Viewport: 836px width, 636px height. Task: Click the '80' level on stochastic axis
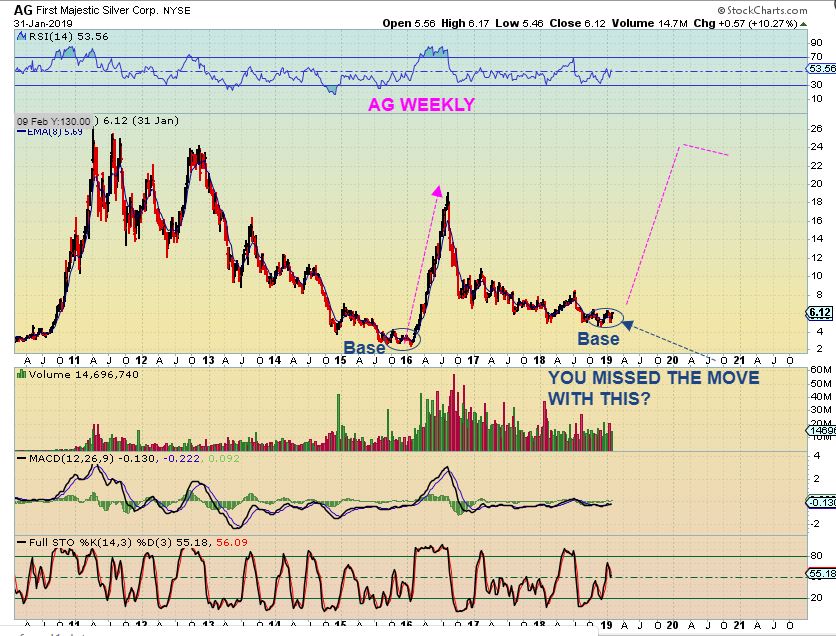pos(816,556)
